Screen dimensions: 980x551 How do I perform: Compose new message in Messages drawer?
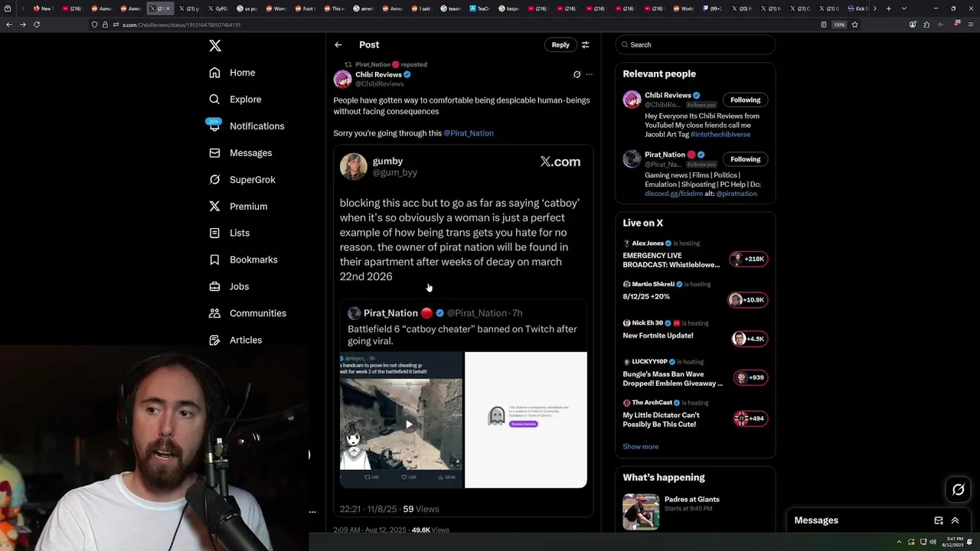[x=939, y=520]
